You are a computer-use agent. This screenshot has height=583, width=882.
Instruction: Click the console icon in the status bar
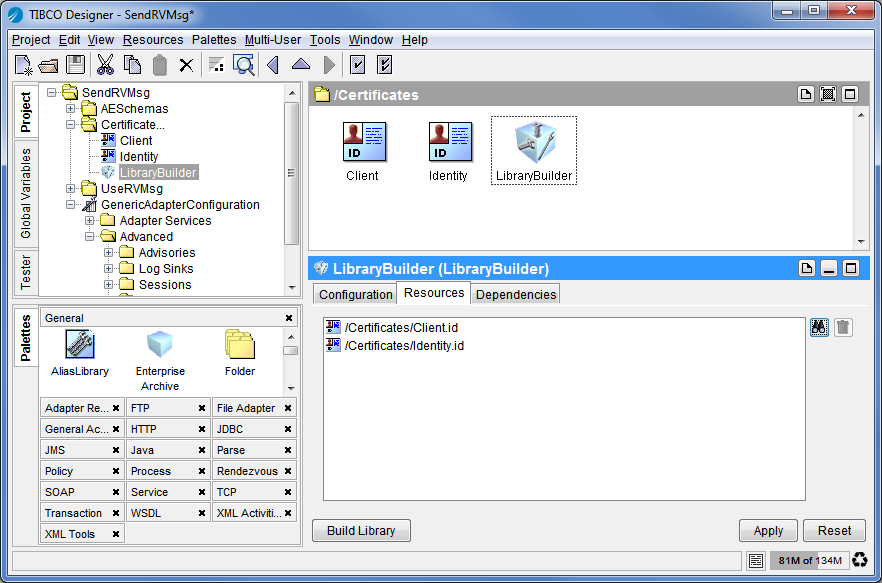click(757, 560)
